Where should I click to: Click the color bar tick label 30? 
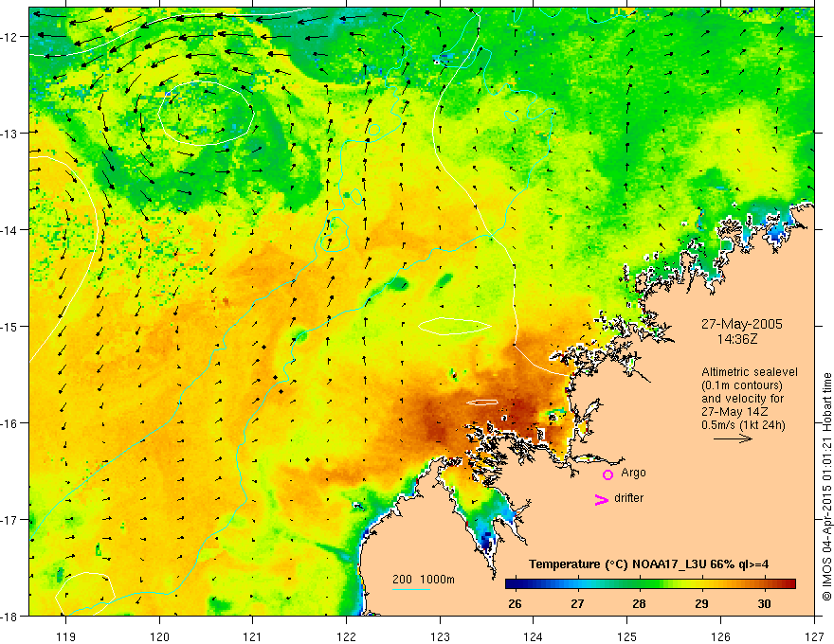click(764, 603)
